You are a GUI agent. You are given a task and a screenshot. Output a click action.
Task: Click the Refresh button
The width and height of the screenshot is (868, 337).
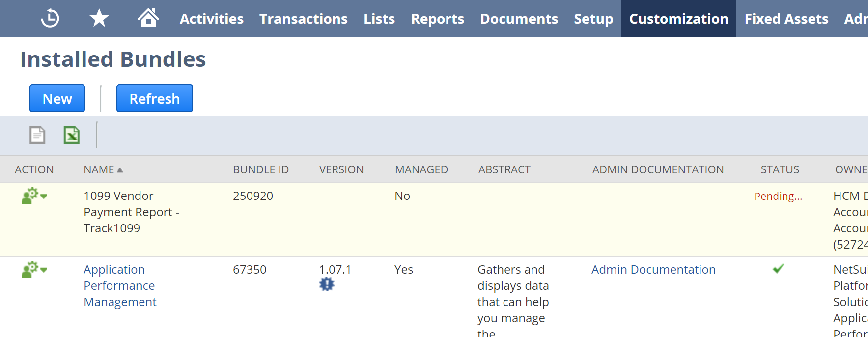[155, 98]
